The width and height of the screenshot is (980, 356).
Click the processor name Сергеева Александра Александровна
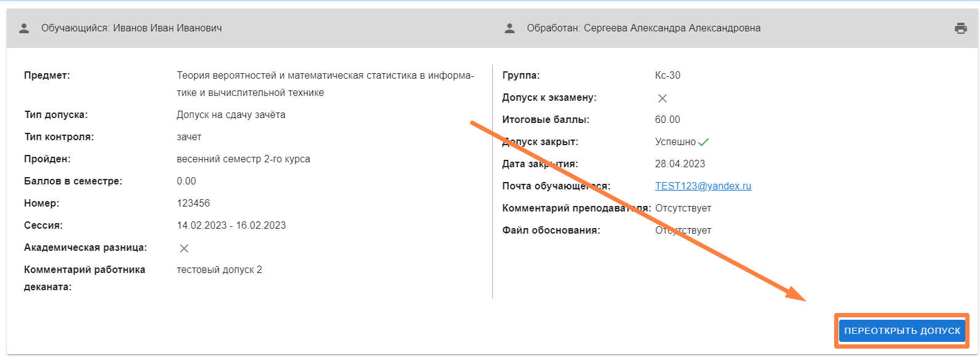point(672,28)
